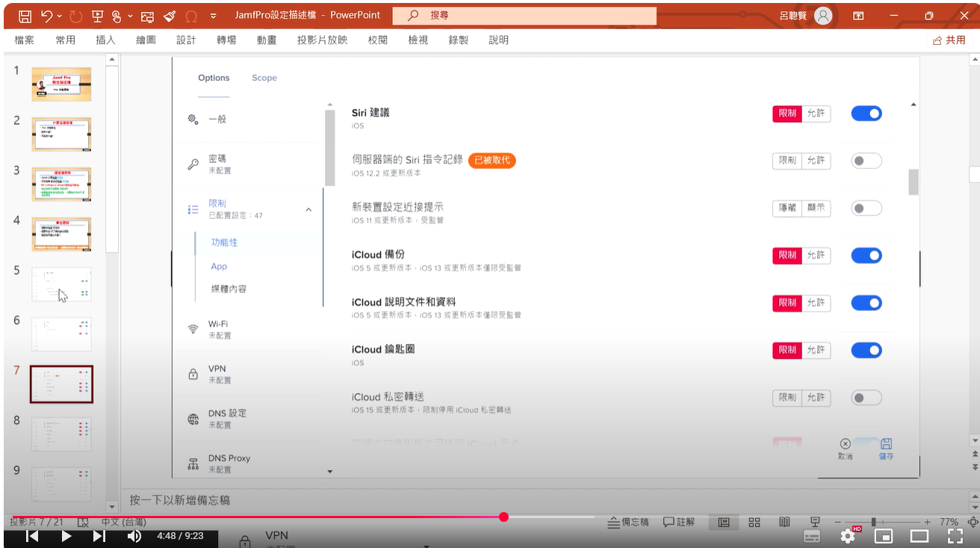Click the 備忘稿 notes button
Viewport: 980px width, 548px height.
628,522
